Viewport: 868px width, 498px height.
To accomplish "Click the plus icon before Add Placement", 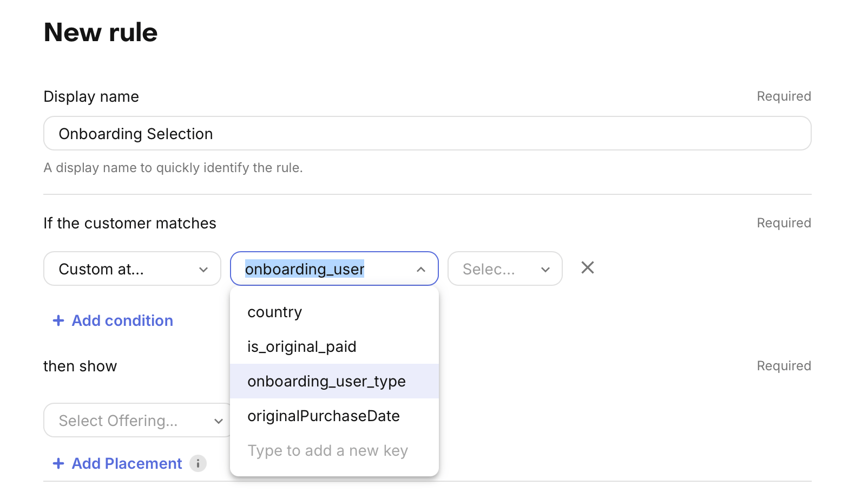I will coord(58,463).
